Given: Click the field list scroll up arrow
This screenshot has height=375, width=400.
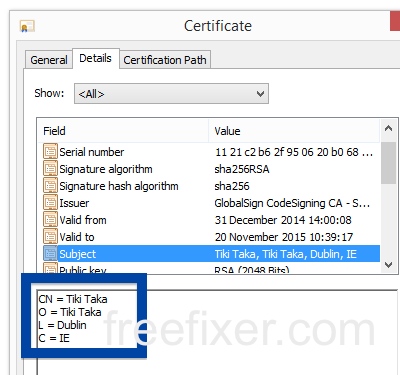Looking at the screenshot, I should (x=388, y=129).
